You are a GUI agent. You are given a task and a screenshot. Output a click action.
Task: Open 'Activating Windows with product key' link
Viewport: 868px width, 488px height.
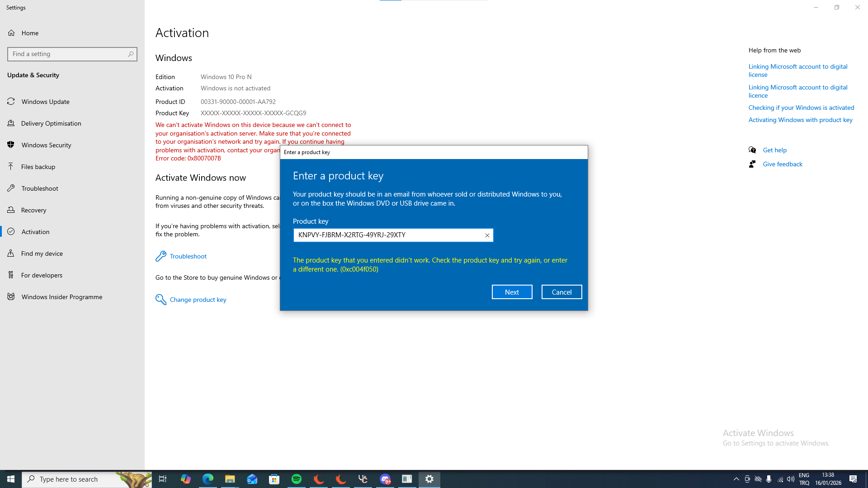click(800, 120)
